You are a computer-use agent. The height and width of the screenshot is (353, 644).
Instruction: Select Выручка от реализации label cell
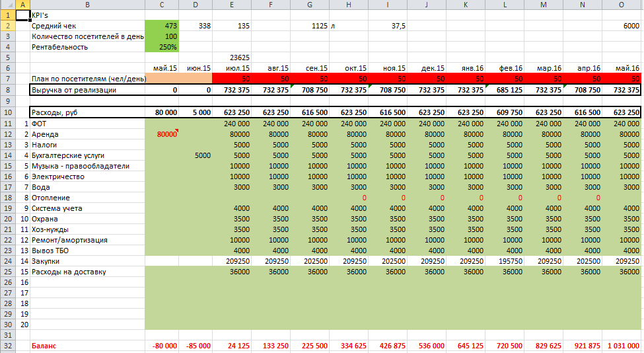pyautogui.click(x=87, y=90)
